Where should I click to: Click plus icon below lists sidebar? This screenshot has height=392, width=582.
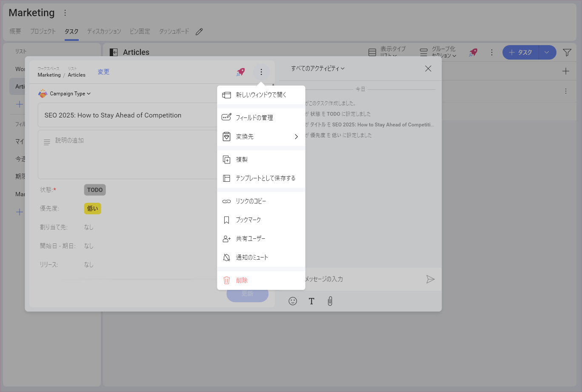20,104
